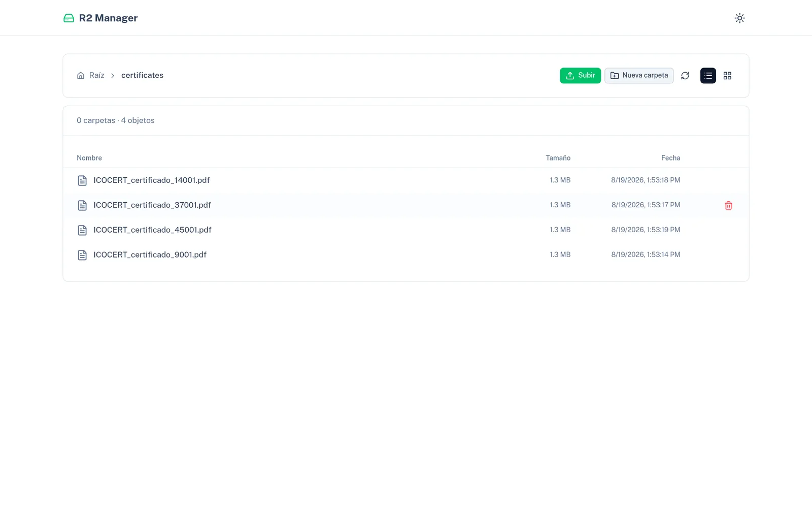The width and height of the screenshot is (812, 508).
Task: Switch to list view
Action: point(708,76)
